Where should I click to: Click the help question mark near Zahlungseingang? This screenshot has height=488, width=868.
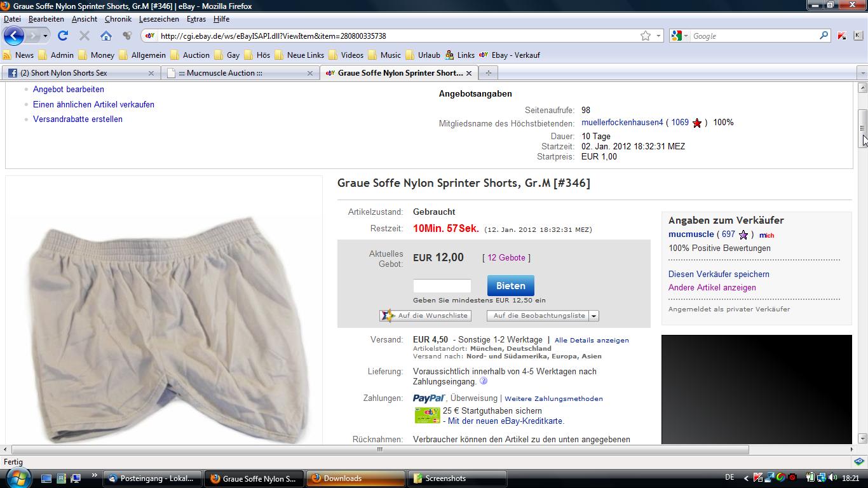[484, 381]
